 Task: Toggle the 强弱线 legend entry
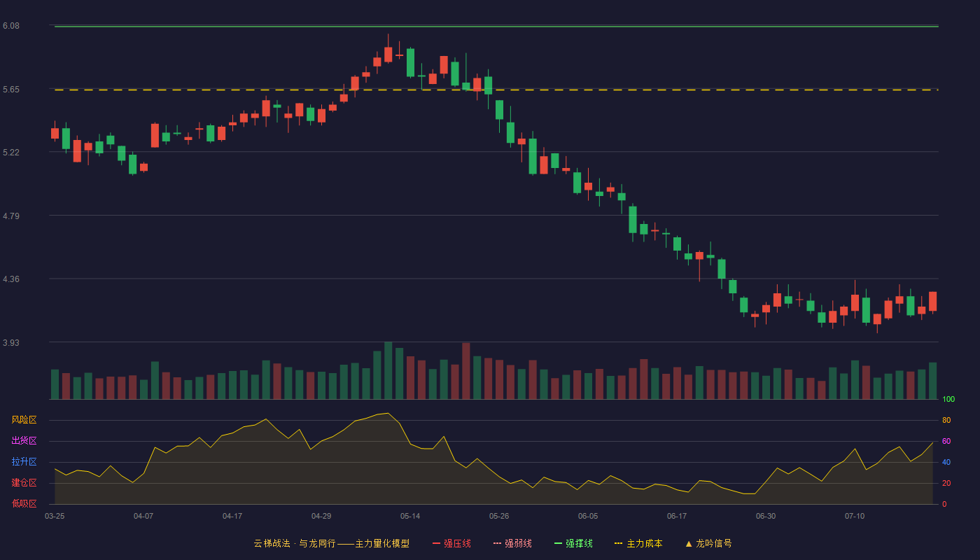tap(512, 543)
